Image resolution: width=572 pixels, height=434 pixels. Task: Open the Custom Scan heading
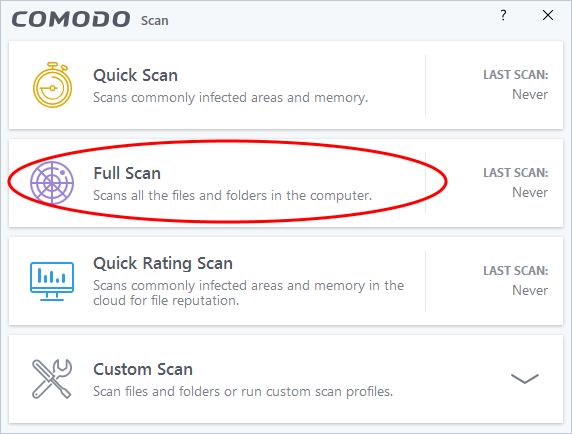143,369
